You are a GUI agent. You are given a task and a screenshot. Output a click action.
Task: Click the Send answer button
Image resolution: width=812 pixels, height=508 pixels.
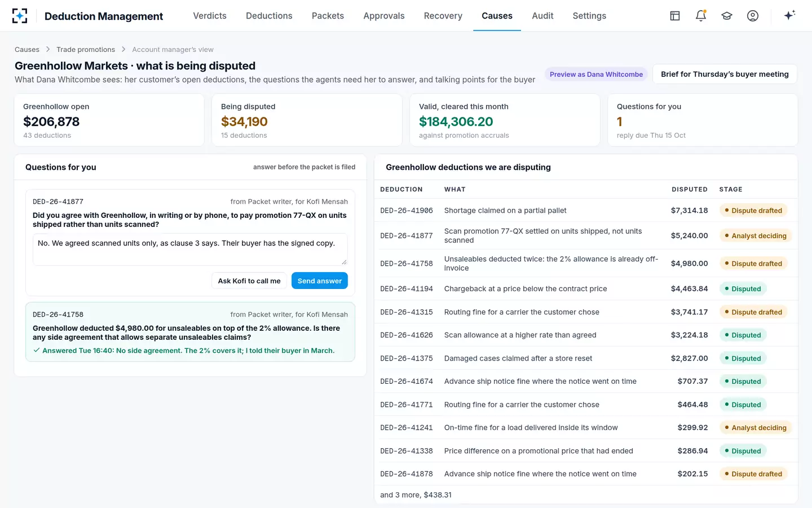point(320,281)
